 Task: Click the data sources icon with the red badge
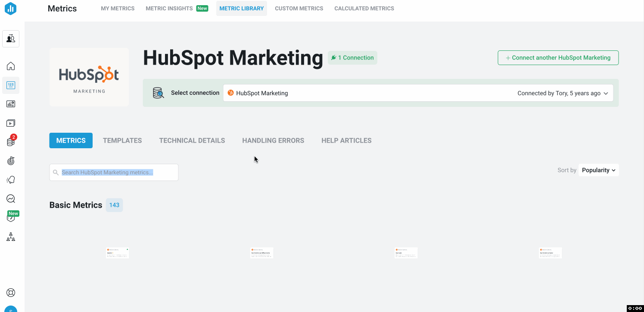(x=10, y=141)
